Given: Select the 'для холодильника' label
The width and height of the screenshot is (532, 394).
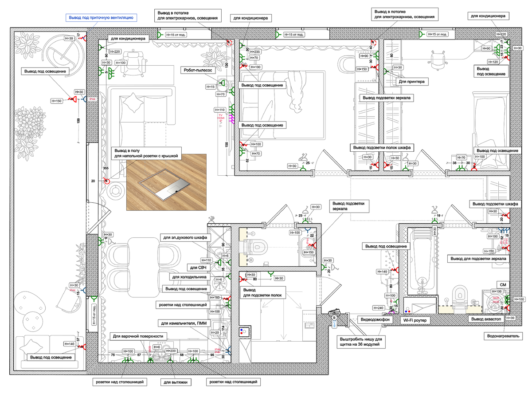Looking at the screenshot, I should (189, 277).
